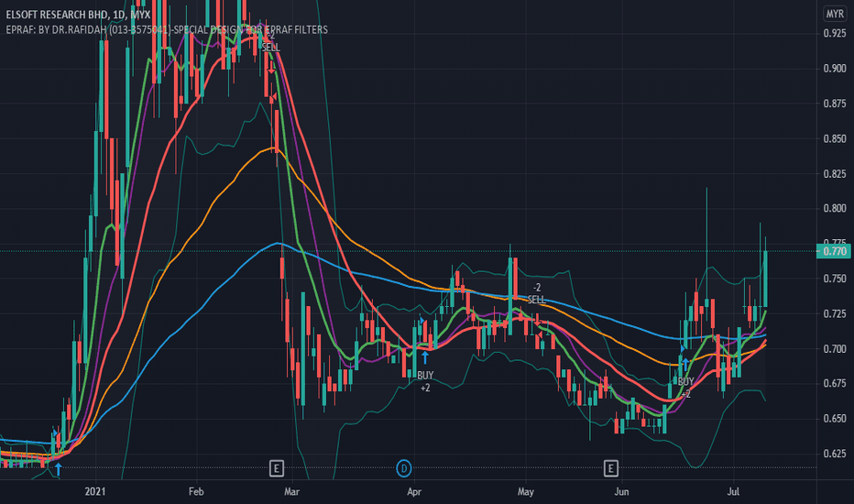Click the 0.875 price scale label
This screenshot has width=854, height=504.
click(x=835, y=103)
